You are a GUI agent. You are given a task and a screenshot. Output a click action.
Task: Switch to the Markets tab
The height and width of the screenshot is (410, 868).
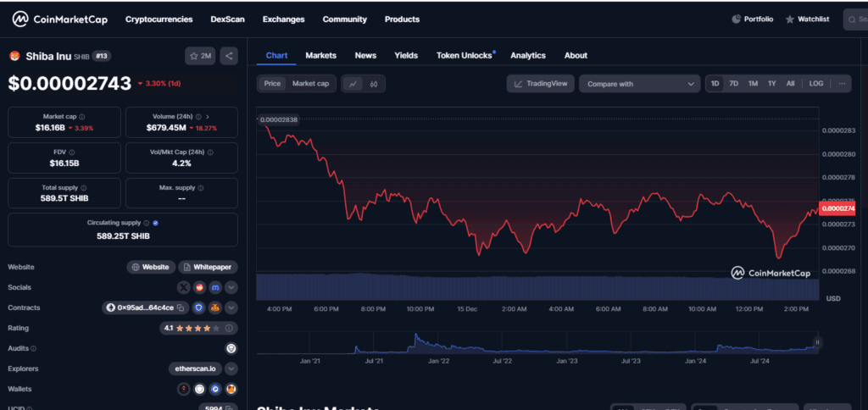tap(321, 55)
